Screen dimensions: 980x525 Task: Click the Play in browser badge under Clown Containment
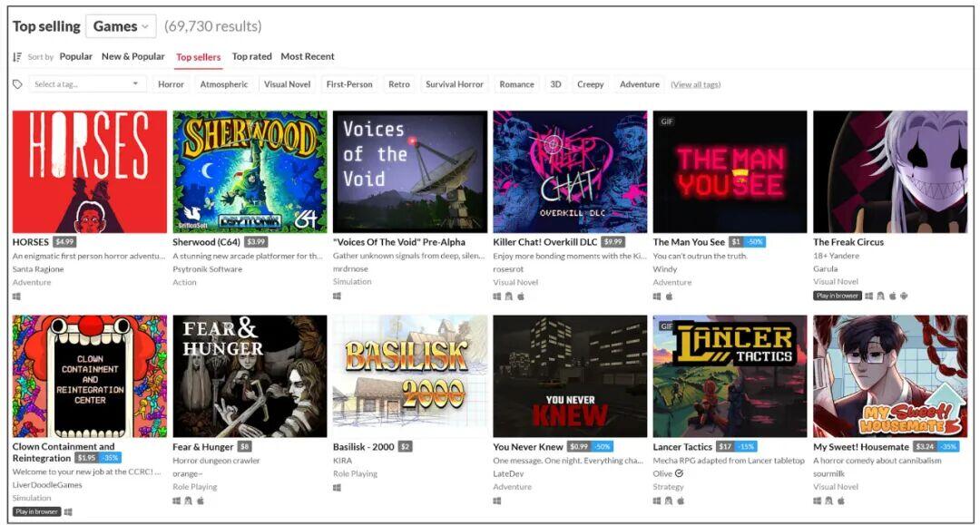[37, 512]
